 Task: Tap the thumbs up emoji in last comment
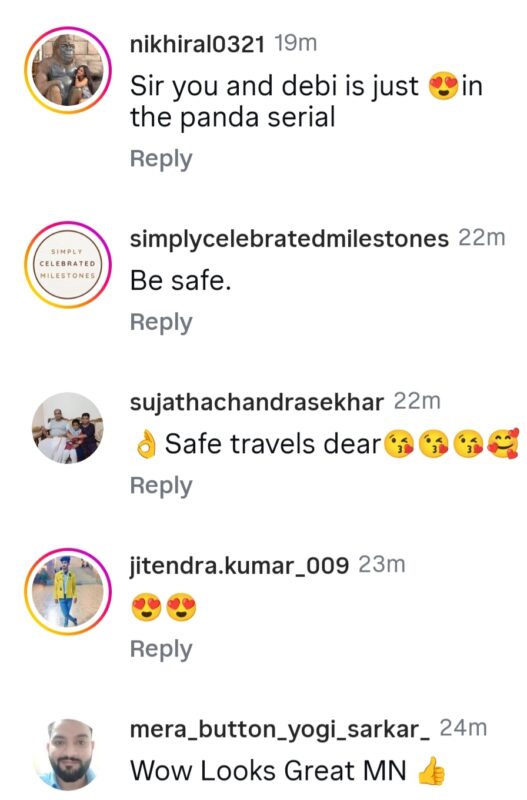click(x=431, y=770)
